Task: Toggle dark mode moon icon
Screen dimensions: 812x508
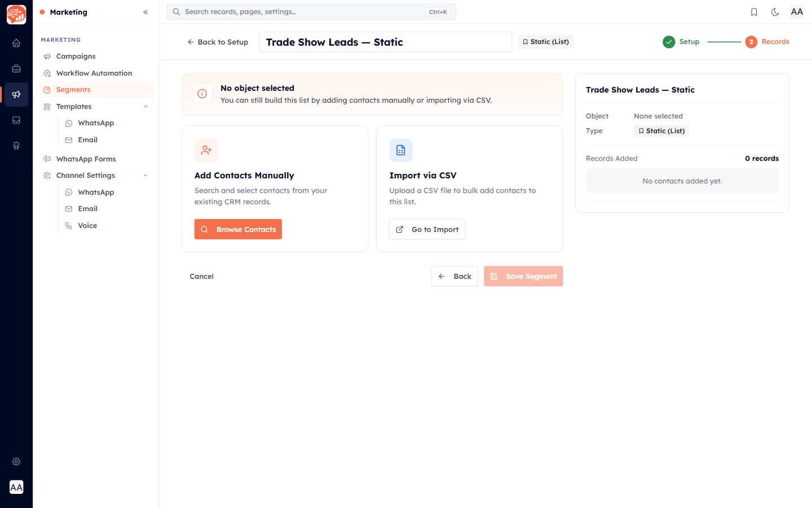Action: point(775,12)
